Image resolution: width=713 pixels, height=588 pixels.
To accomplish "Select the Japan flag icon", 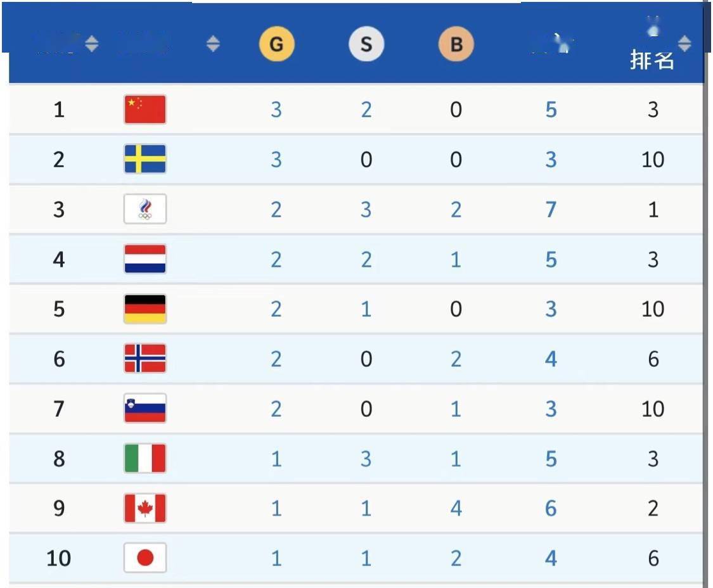I will 145,558.
